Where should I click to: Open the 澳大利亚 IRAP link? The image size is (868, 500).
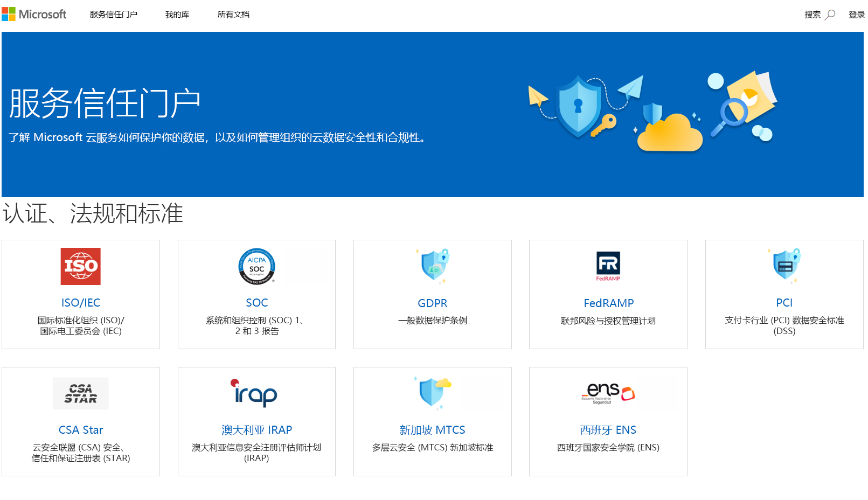[x=257, y=430]
